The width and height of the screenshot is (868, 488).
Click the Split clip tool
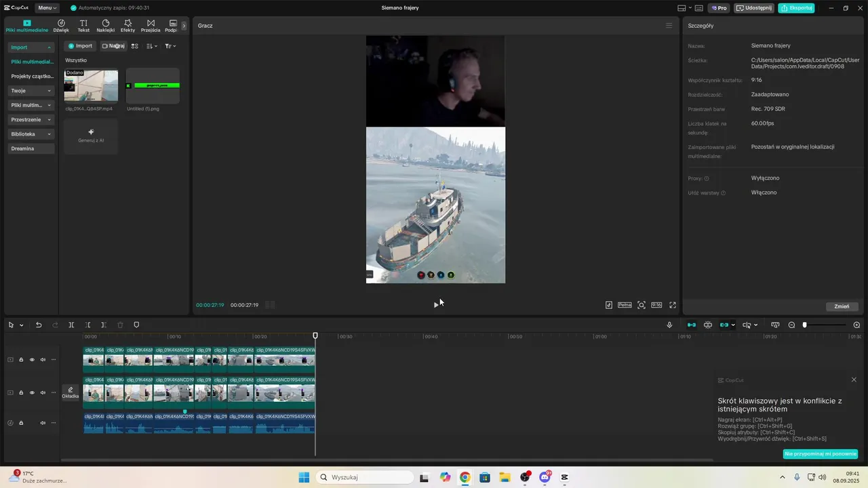pyautogui.click(x=71, y=325)
